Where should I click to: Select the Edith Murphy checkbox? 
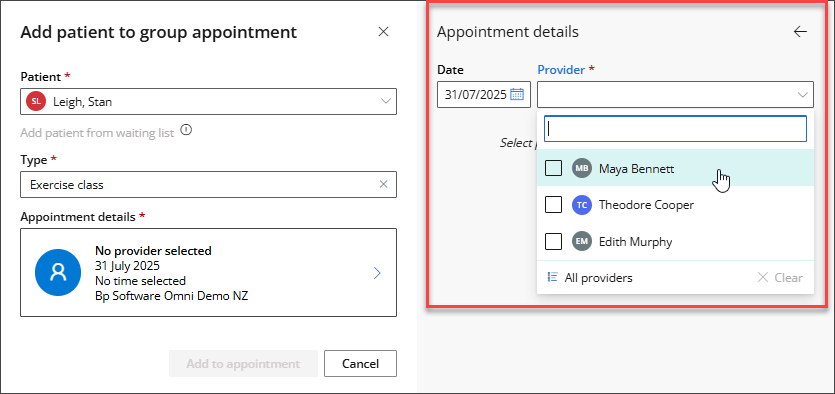pos(553,242)
